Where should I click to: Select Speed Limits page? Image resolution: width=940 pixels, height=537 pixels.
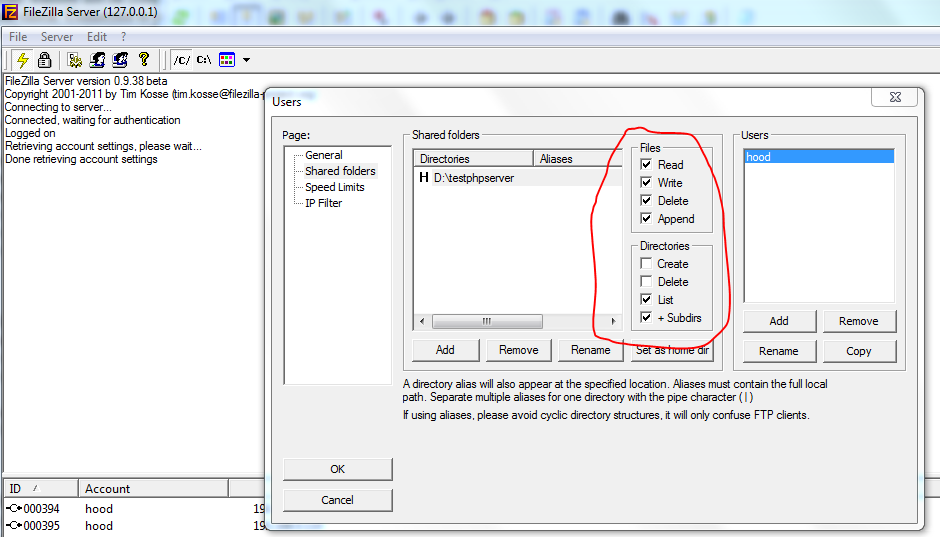[x=335, y=187]
